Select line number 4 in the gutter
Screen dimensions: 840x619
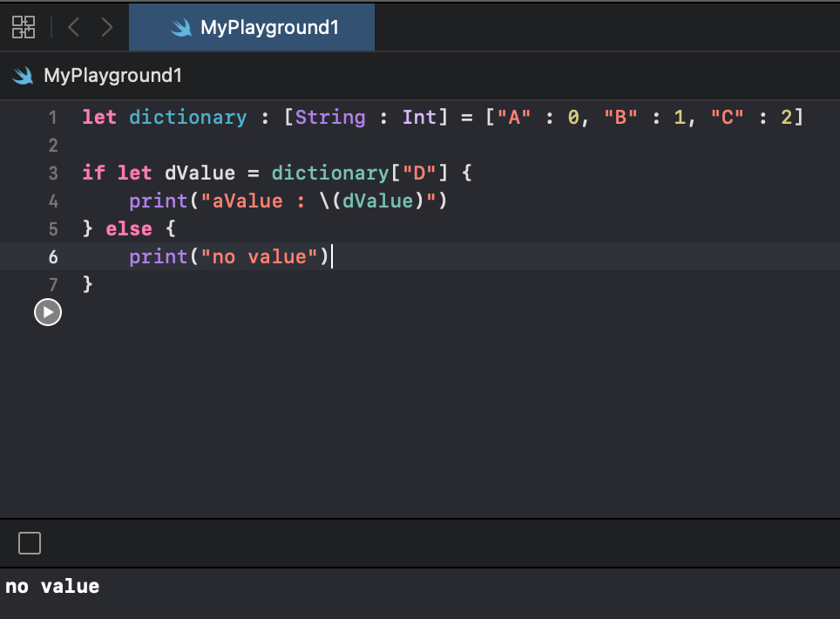click(53, 201)
